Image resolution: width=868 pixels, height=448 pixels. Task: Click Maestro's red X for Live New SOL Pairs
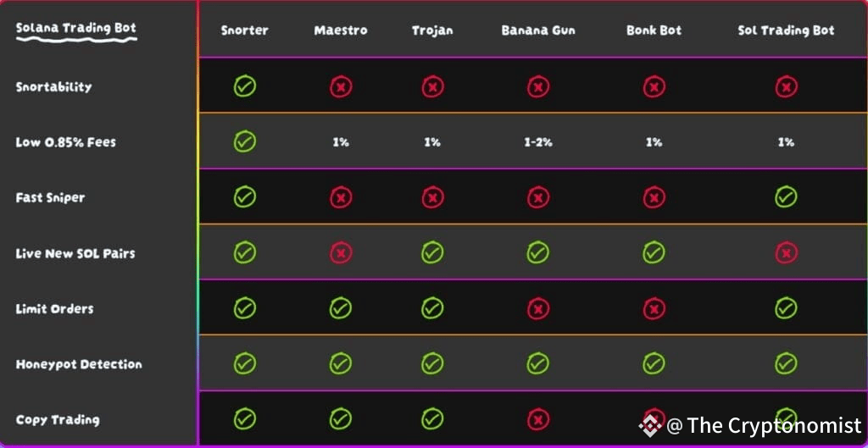point(341,253)
